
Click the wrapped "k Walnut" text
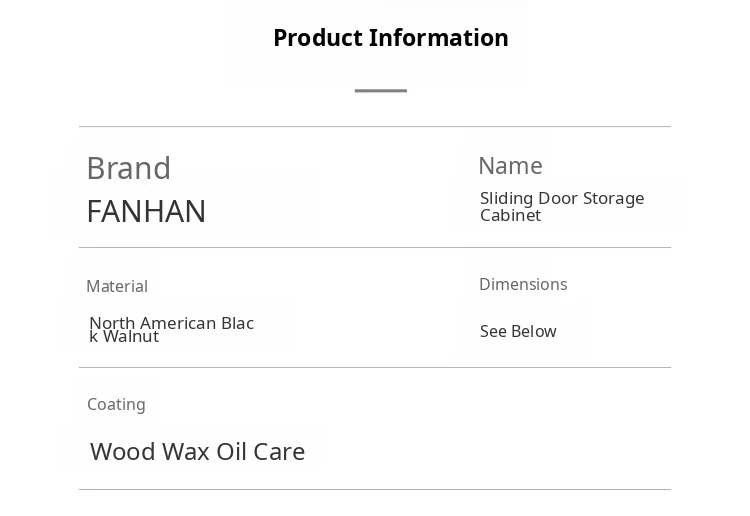[124, 337]
